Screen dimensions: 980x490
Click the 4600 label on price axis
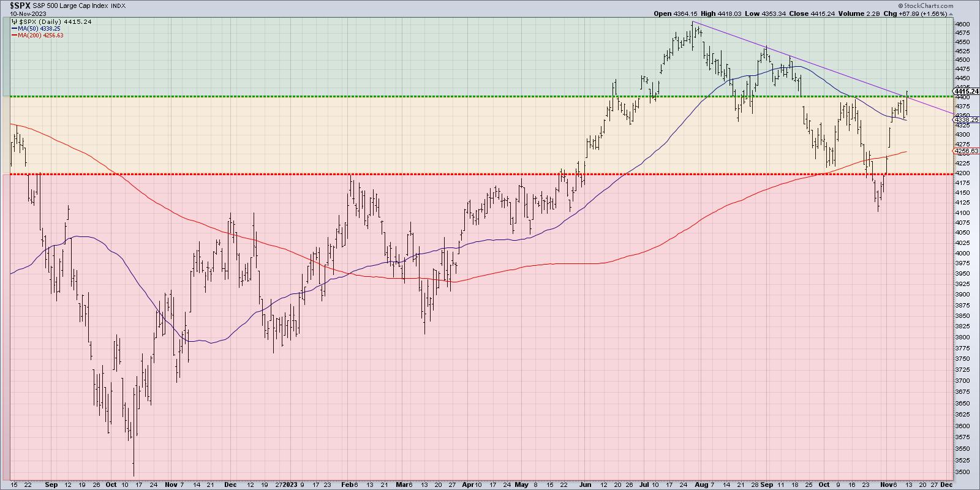(x=962, y=24)
